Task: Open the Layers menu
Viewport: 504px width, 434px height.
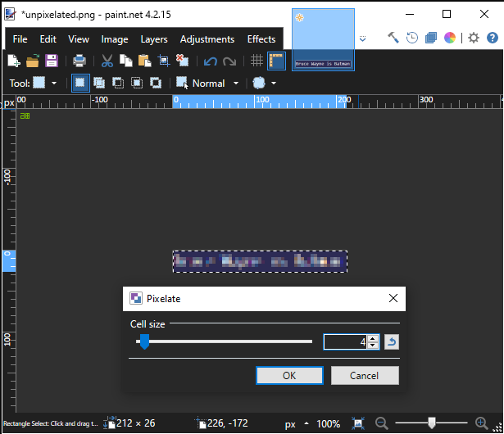Action: (153, 39)
